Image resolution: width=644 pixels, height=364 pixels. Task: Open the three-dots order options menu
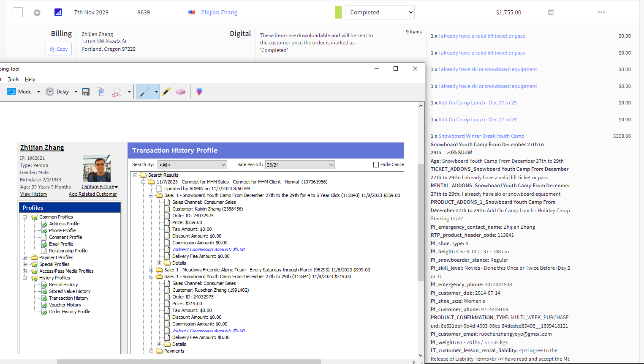(x=601, y=12)
